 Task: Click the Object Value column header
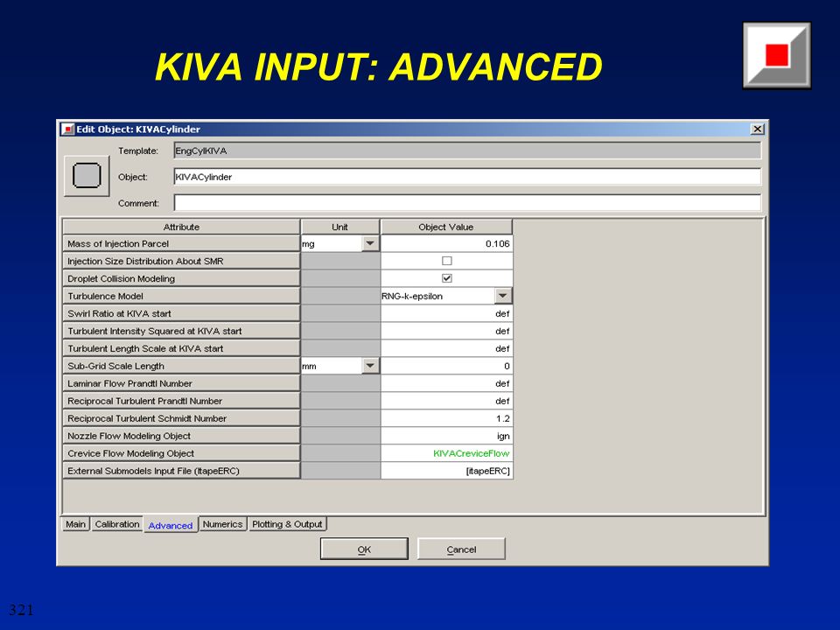point(445,227)
